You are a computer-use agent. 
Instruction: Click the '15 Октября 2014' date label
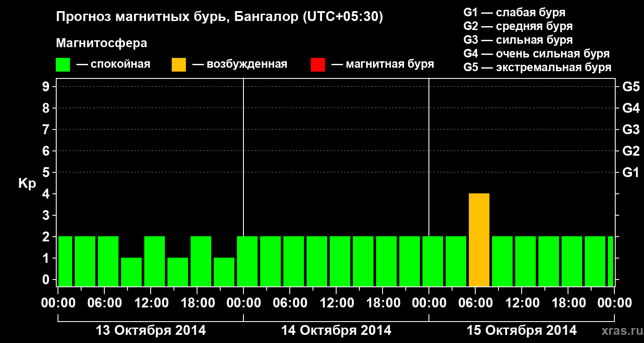point(522,331)
